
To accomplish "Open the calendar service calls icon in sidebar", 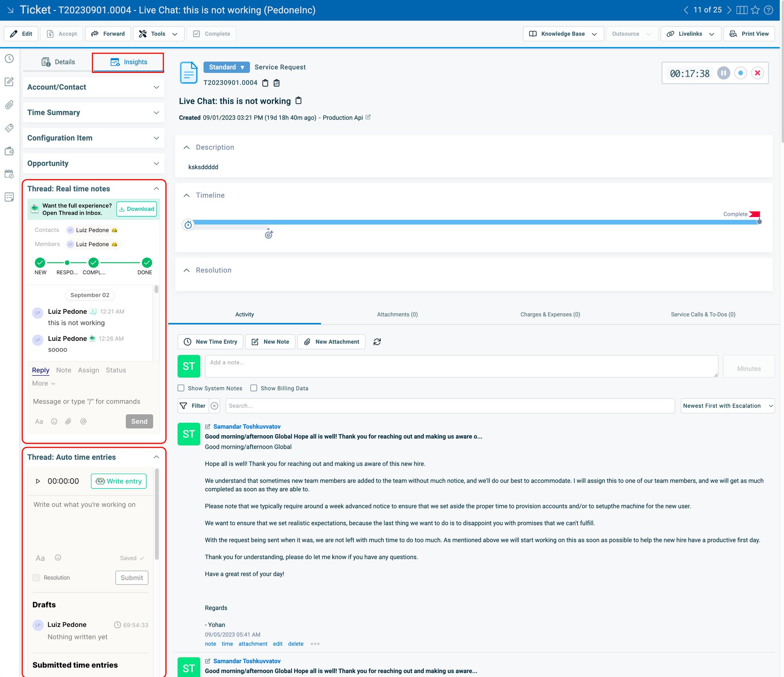I will (x=9, y=174).
